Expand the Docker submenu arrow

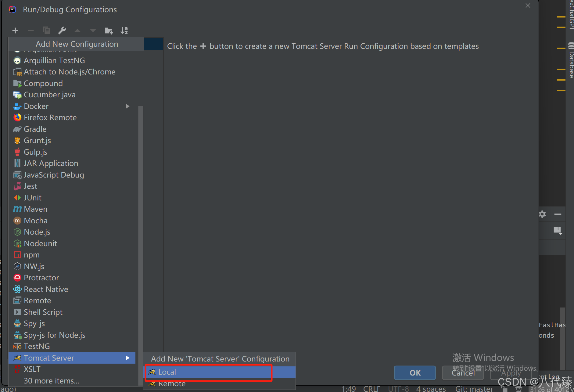(x=128, y=106)
